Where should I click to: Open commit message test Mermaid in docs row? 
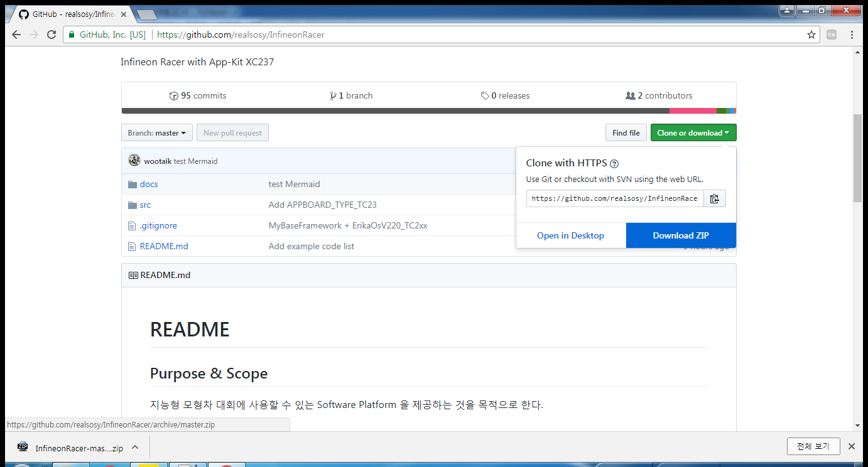(x=295, y=184)
